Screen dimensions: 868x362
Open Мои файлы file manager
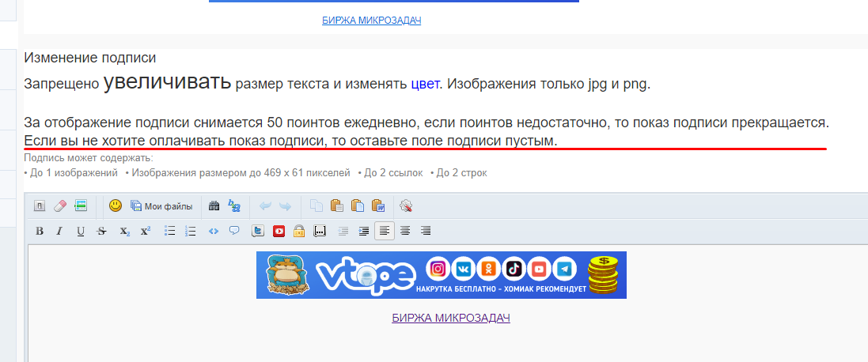tap(161, 206)
